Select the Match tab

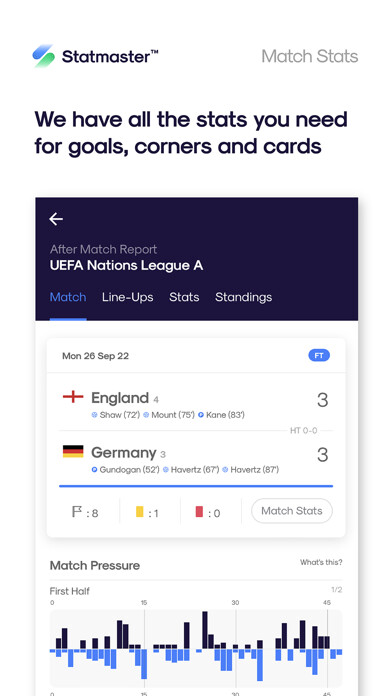pyautogui.click(x=68, y=297)
